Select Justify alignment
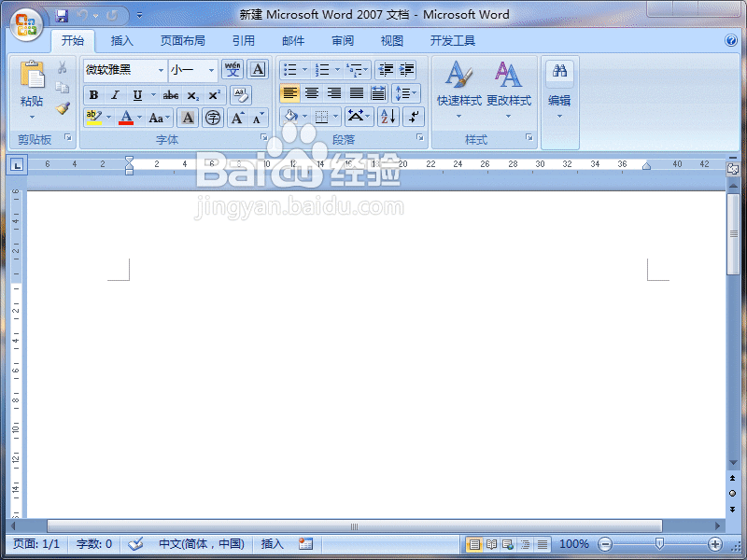Viewport: 747px width, 560px height. (357, 92)
